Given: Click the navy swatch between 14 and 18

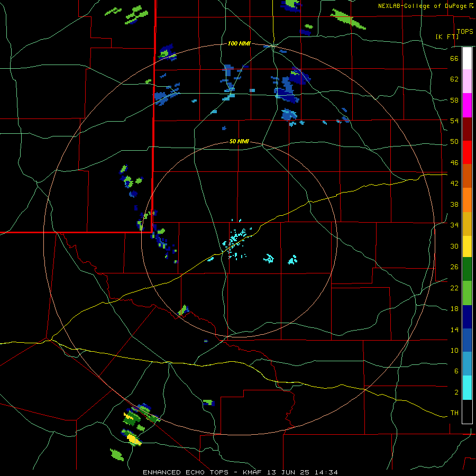Looking at the screenshot, I should coord(467,317).
